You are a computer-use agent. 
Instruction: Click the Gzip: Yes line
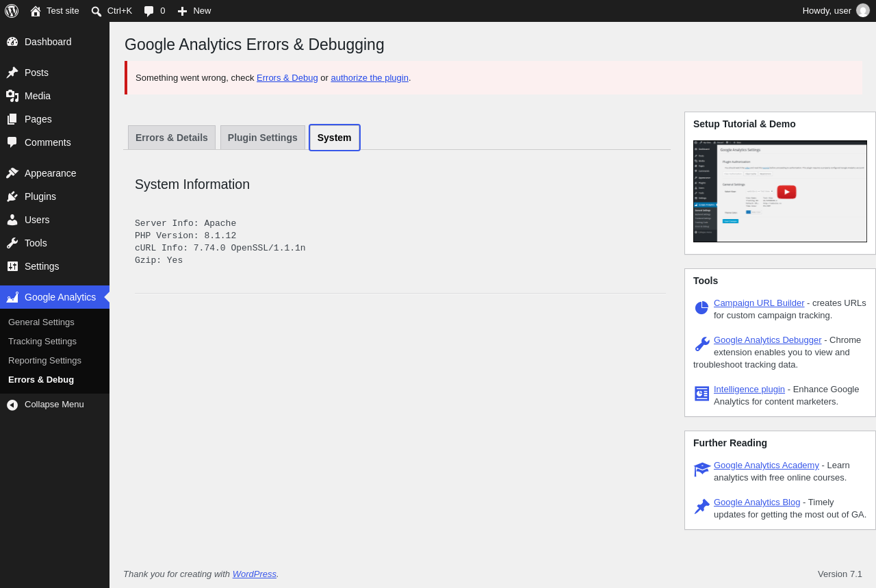159,260
